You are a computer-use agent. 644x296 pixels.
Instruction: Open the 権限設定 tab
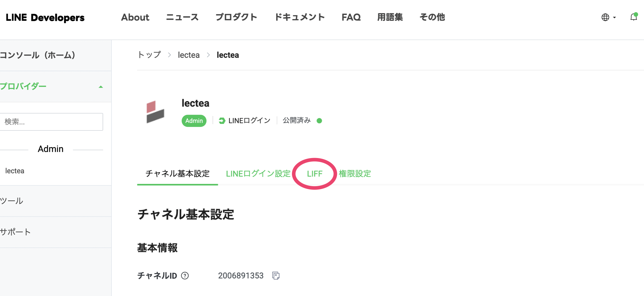click(355, 174)
